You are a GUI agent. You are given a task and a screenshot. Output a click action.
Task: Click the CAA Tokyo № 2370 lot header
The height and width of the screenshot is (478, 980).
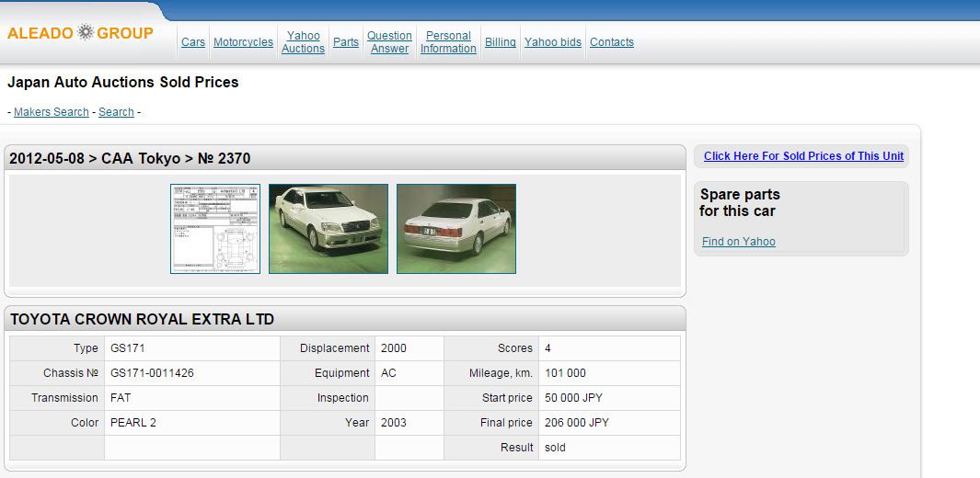130,159
